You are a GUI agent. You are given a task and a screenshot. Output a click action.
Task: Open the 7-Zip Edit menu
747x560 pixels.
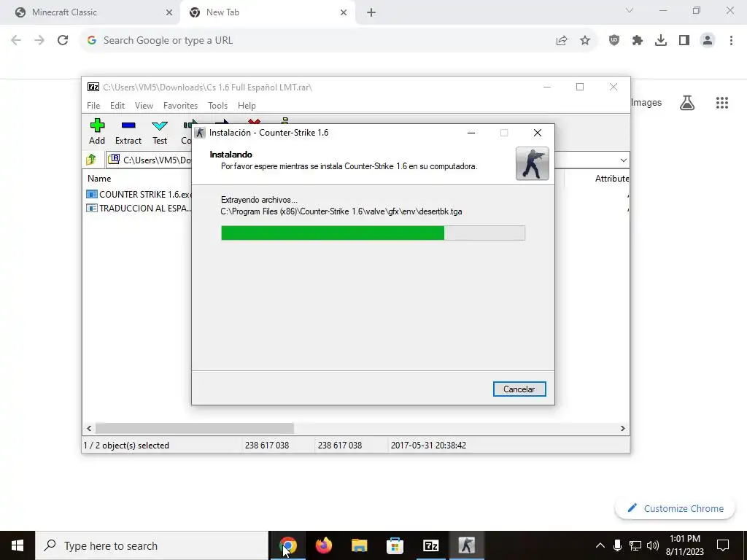click(117, 106)
